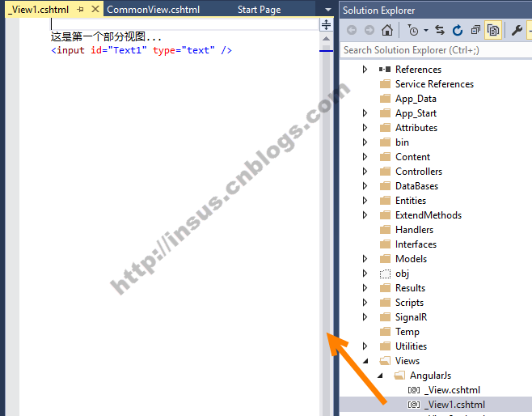Expand the Entities folder
This screenshot has height=416, width=532.
[x=365, y=201]
